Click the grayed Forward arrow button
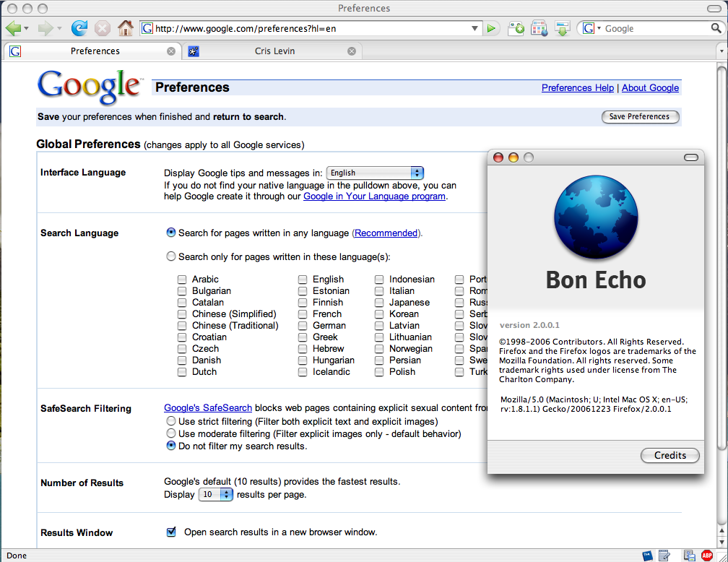The width and height of the screenshot is (728, 562). pos(45,28)
